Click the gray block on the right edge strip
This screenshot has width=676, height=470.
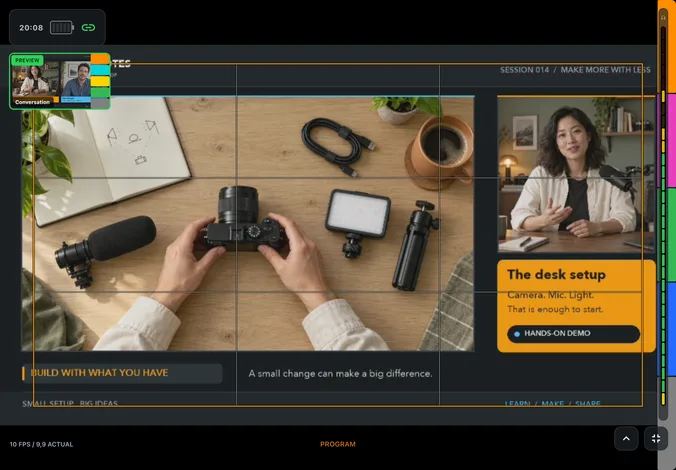672,423
